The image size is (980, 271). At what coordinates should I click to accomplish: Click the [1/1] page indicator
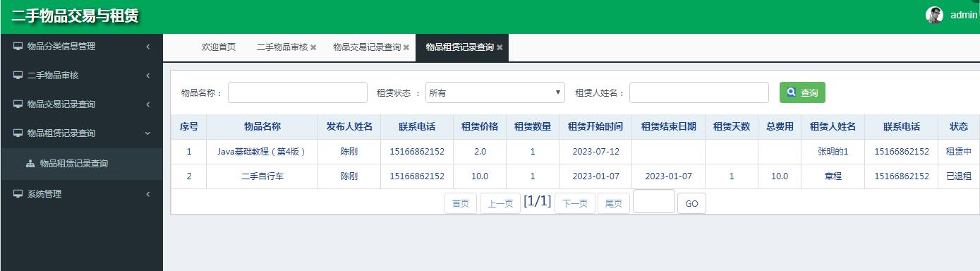coord(538,201)
